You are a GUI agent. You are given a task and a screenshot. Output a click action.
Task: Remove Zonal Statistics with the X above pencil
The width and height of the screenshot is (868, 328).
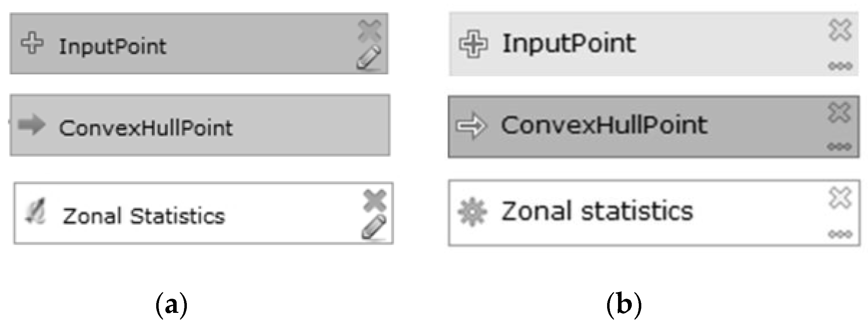coord(374,200)
